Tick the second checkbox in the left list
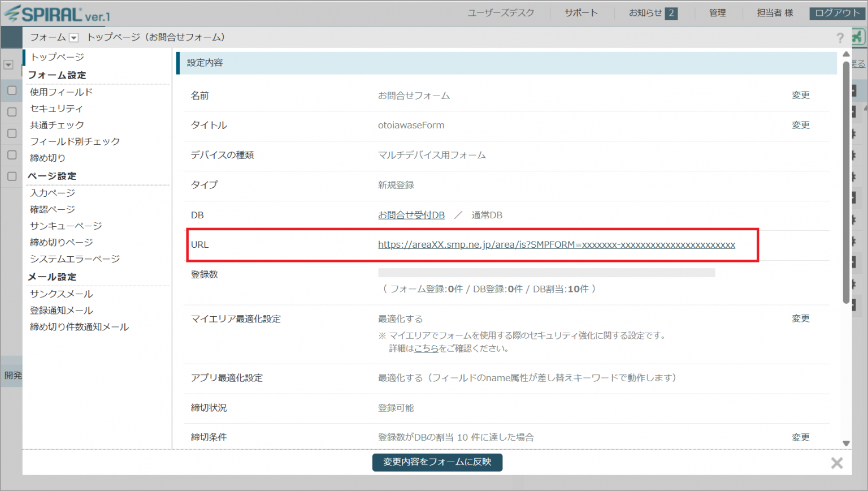The height and width of the screenshot is (491, 868). [x=12, y=112]
